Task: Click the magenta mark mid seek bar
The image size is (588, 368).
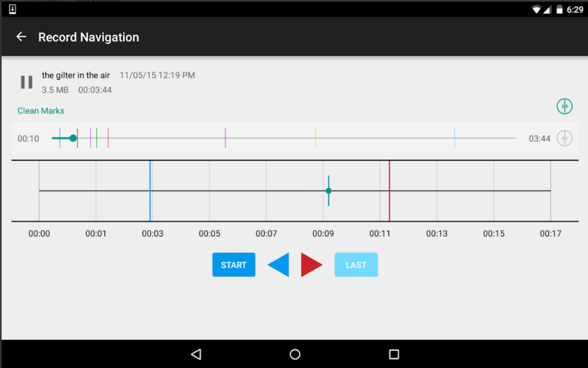Action: click(x=225, y=138)
